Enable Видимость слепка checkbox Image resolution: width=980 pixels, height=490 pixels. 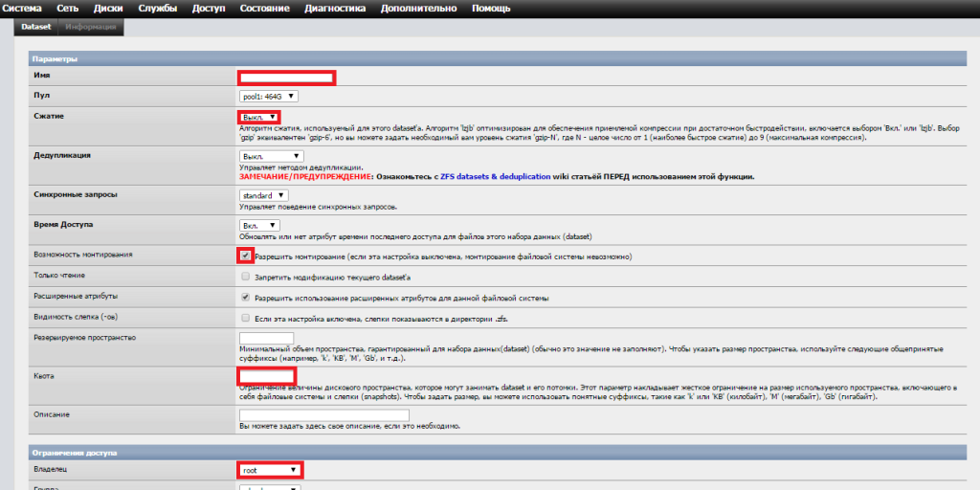click(246, 318)
